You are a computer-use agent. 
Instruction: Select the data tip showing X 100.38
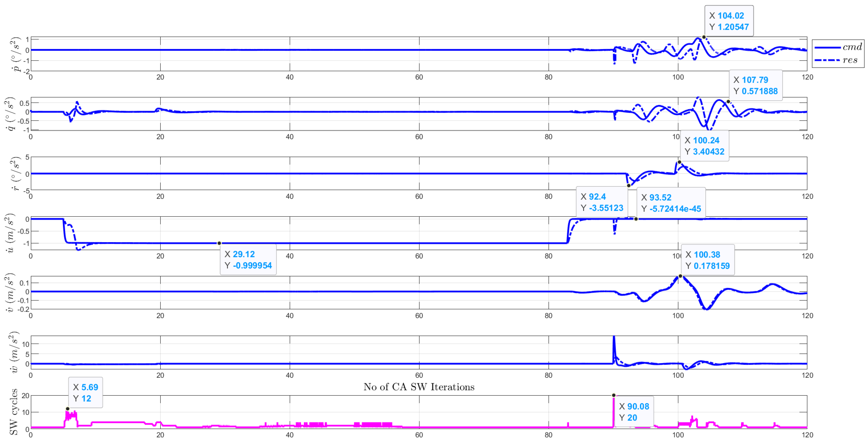(x=708, y=260)
